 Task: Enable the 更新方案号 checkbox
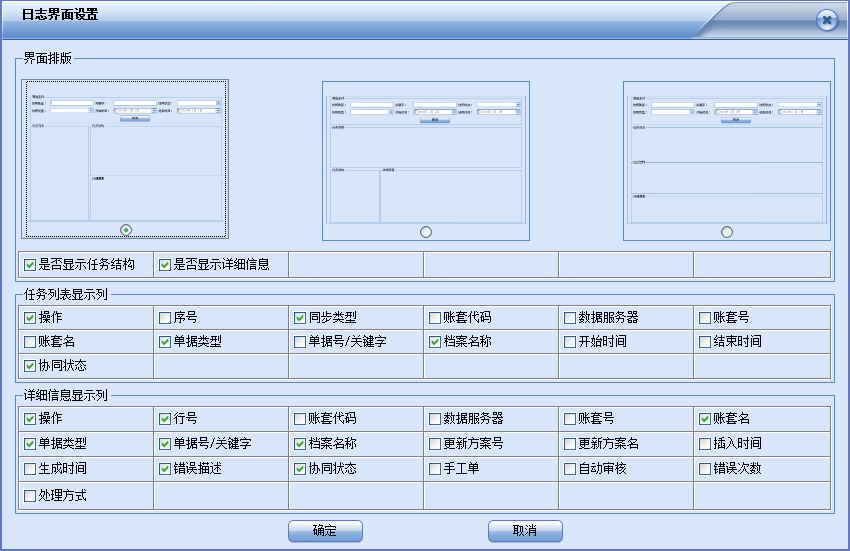pyautogui.click(x=435, y=444)
